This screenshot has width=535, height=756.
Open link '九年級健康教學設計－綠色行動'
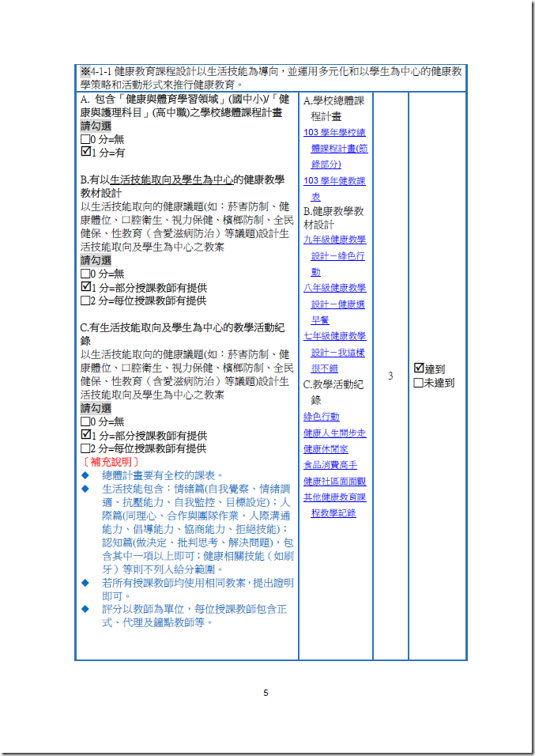(x=334, y=255)
